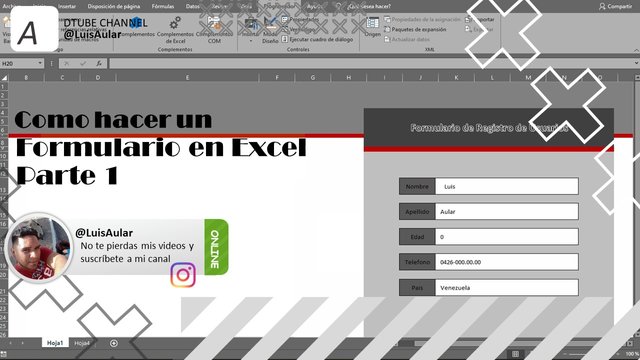The image size is (640, 360).
Task: Collapse the ribbon with the chevron
Action: point(637,50)
